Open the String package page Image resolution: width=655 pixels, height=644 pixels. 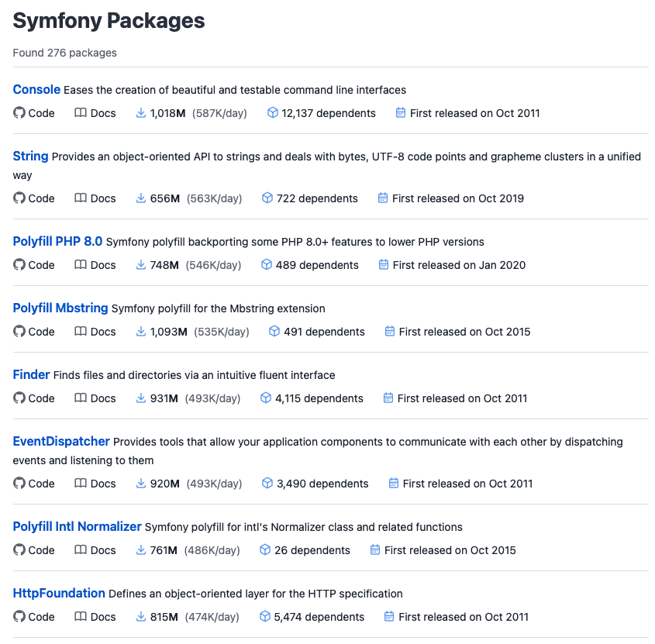coord(30,156)
